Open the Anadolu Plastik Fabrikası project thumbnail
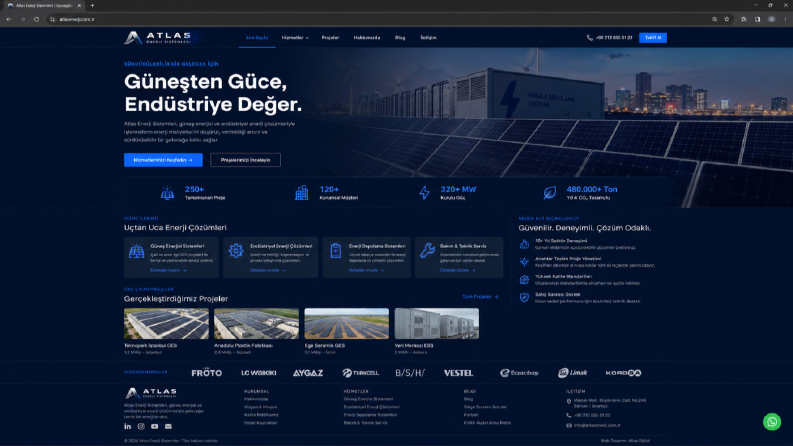This screenshot has height=446, width=793. pyautogui.click(x=256, y=324)
